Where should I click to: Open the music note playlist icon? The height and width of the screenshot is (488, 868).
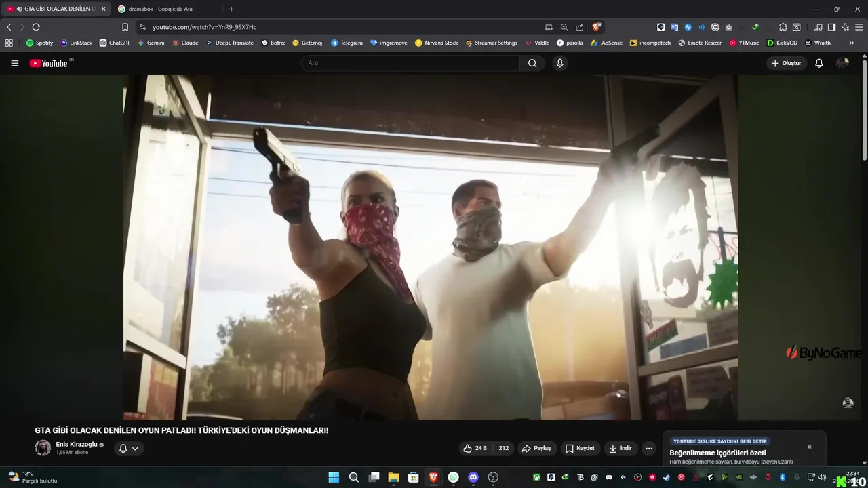tap(818, 27)
